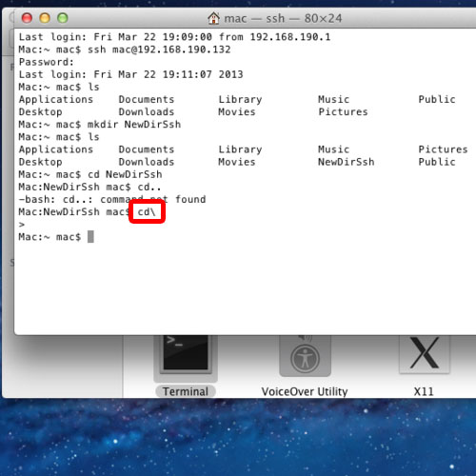Viewport: 476px width, 476px height.
Task: Click the home folder icon in title bar
Action: point(213,18)
